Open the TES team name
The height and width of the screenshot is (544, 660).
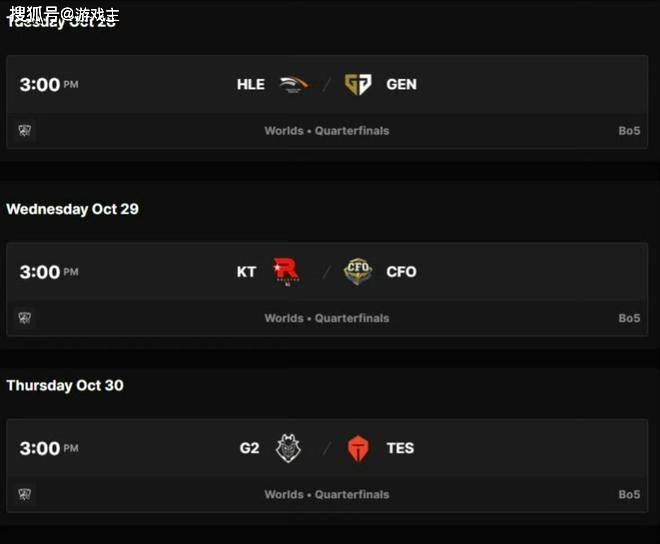coord(400,448)
